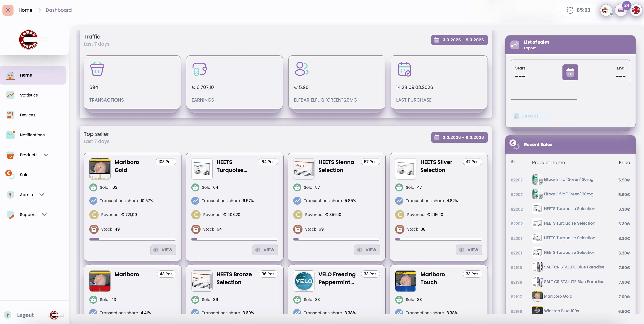
Task: Open the Home sidebar icon
Action: tap(10, 75)
